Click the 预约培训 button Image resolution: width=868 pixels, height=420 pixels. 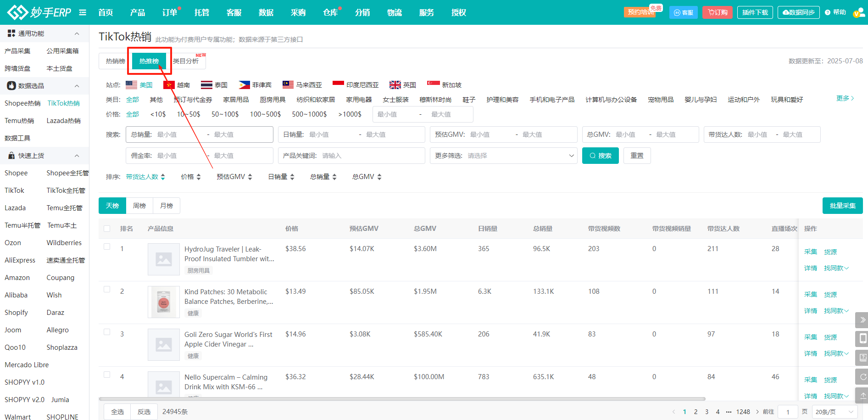tap(640, 12)
